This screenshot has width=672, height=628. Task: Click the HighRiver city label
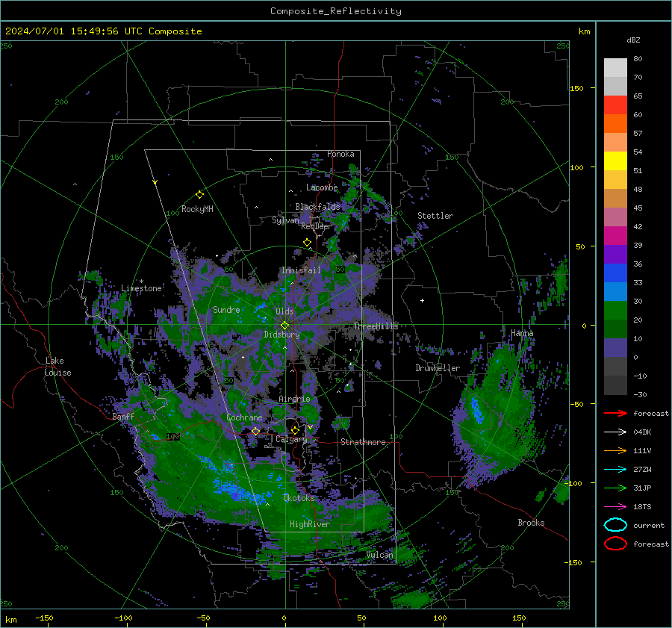click(310, 524)
